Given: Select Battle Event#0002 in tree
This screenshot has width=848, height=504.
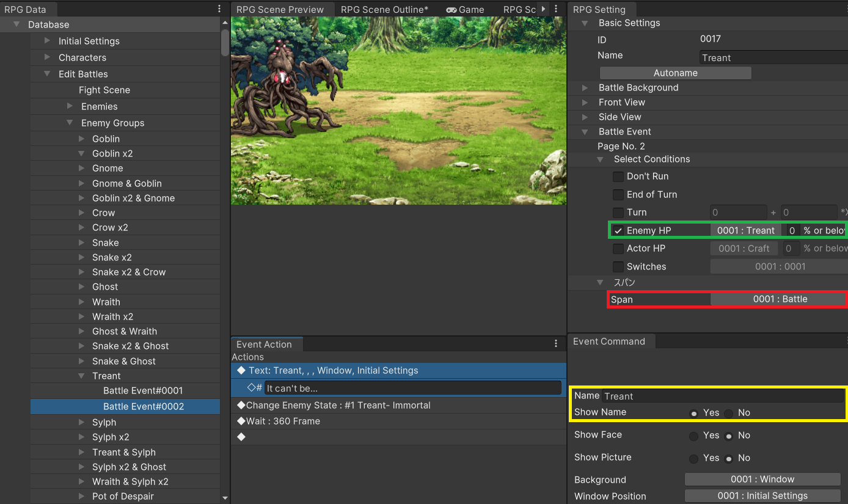Looking at the screenshot, I should pos(125,406).
